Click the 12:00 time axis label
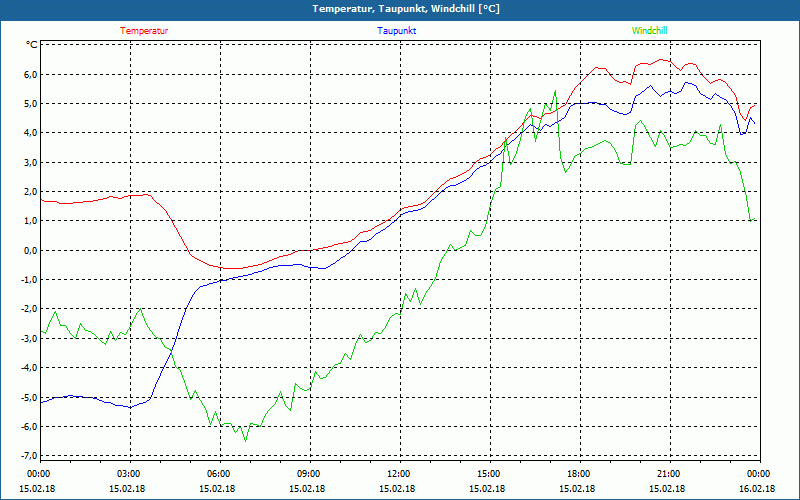This screenshot has width=800, height=500. pyautogui.click(x=398, y=474)
